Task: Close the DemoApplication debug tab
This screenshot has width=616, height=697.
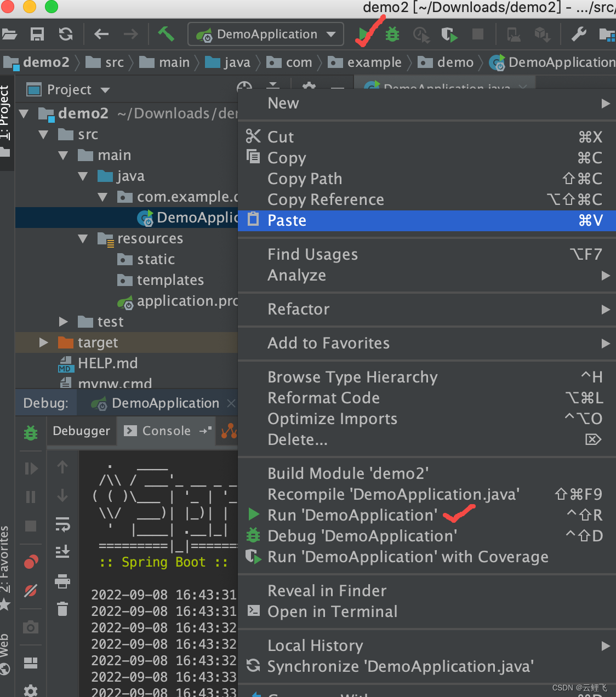Action: [x=231, y=404]
